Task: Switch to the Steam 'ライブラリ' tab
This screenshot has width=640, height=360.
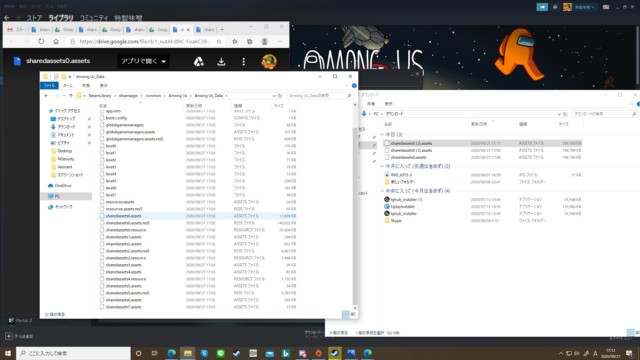Action: click(x=61, y=18)
